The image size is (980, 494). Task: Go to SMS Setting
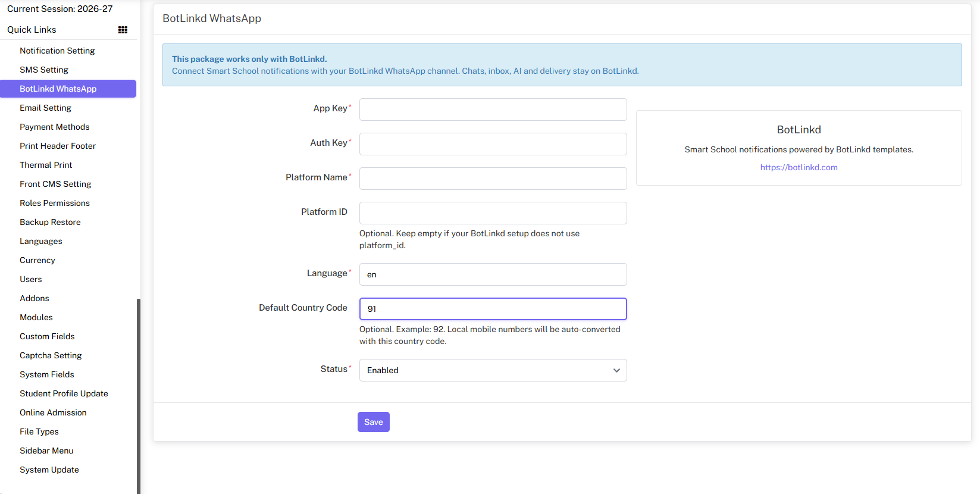44,70
